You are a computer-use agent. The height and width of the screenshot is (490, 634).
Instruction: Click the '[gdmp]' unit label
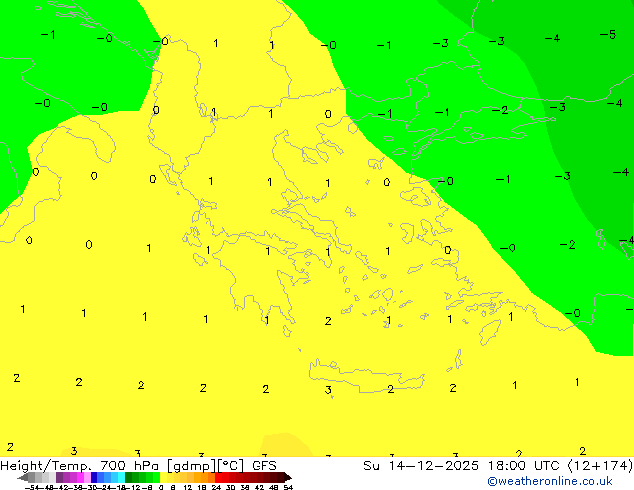192,466
